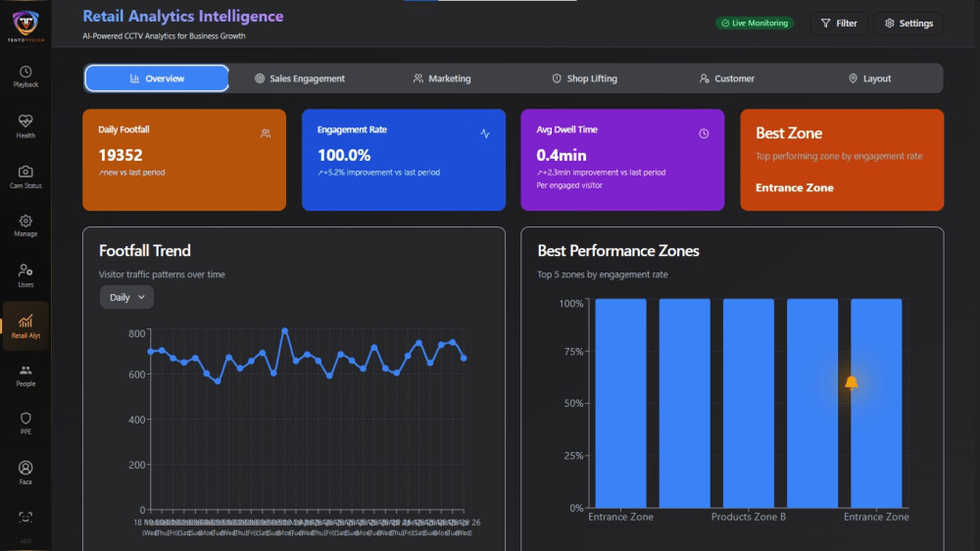Toggle the Live Monitoring badge
This screenshot has width=980, height=551.
tap(755, 24)
